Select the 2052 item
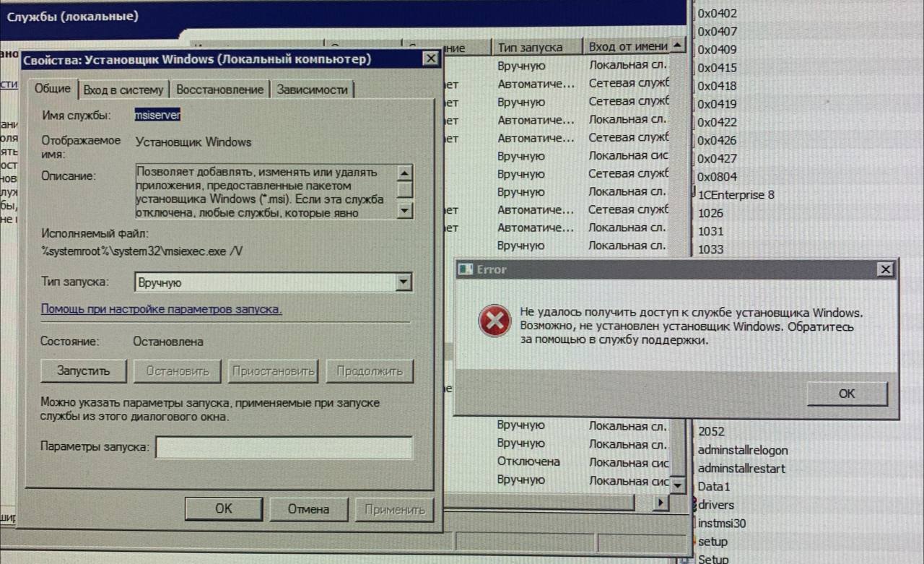 [711, 431]
